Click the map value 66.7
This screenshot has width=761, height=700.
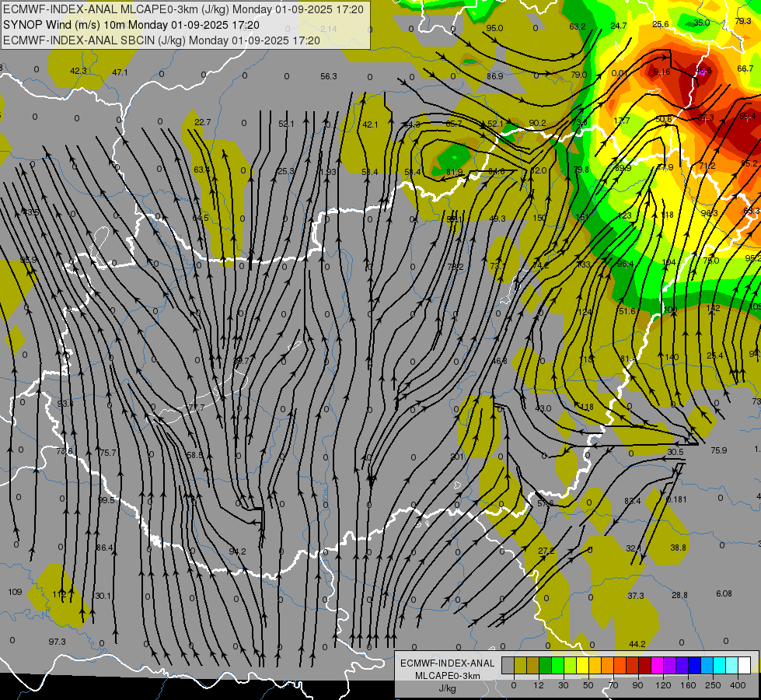coord(745,69)
